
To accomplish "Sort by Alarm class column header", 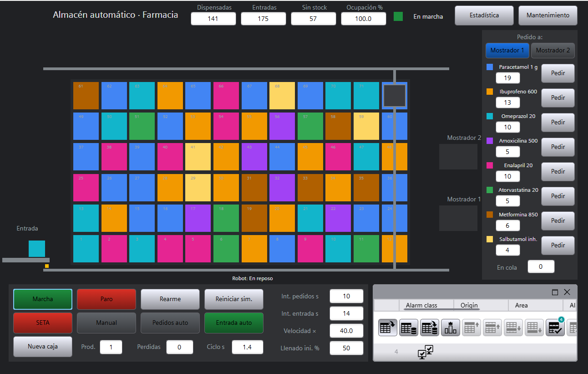I will tap(426, 305).
